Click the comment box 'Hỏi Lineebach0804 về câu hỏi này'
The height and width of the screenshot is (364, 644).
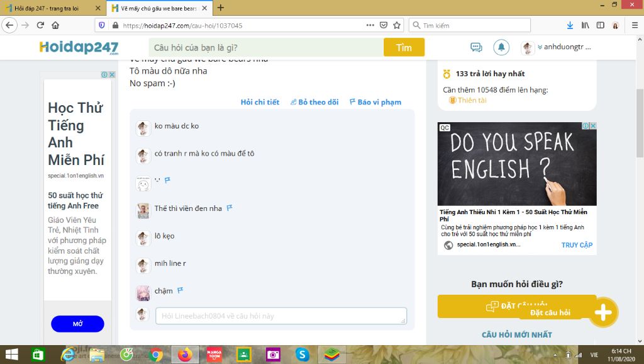pyautogui.click(x=281, y=316)
